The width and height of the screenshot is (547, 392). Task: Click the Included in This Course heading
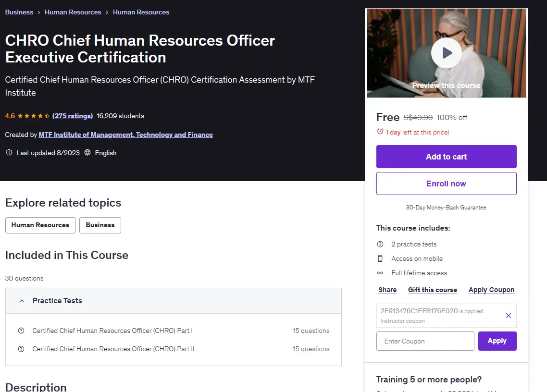coord(67,255)
